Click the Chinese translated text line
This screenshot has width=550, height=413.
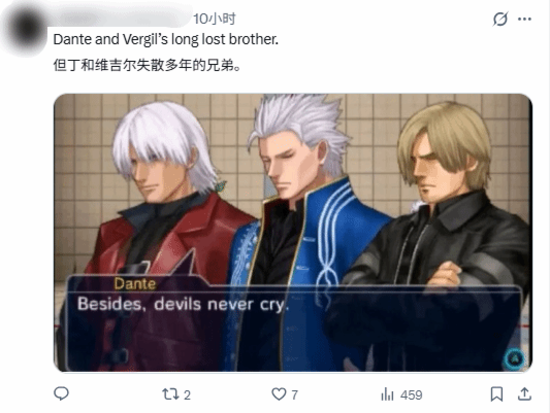147,65
